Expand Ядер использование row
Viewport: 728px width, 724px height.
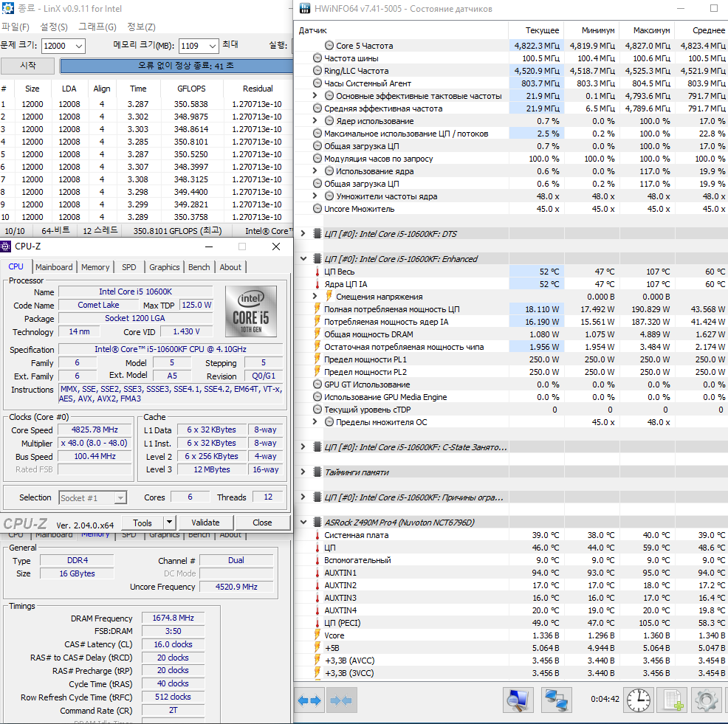click(x=315, y=121)
